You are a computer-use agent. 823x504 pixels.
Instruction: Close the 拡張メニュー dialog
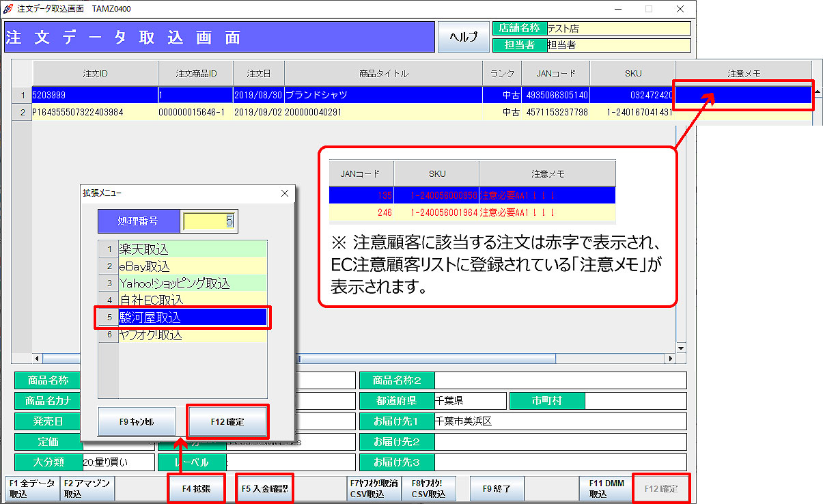pyautogui.click(x=285, y=193)
